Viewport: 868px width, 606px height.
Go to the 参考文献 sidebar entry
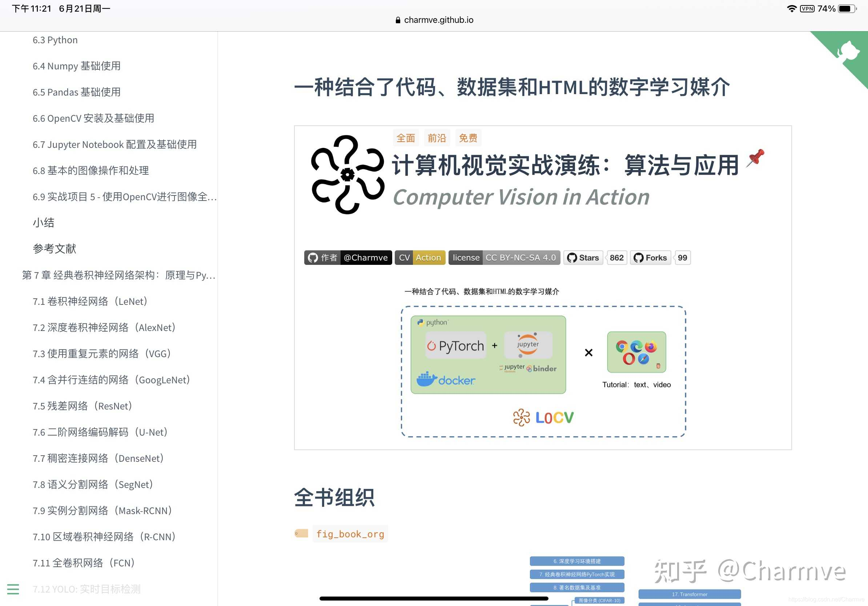pyautogui.click(x=55, y=249)
